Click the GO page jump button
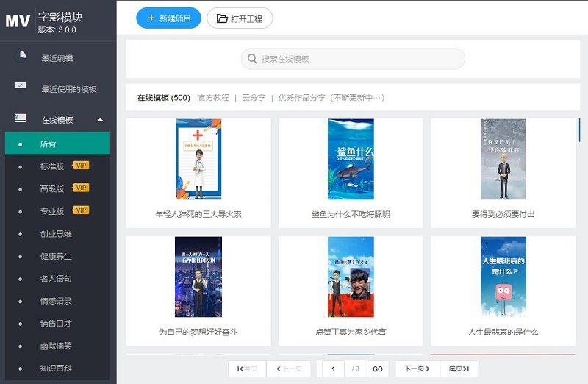Viewport: 588px width, 384px height. (378, 369)
